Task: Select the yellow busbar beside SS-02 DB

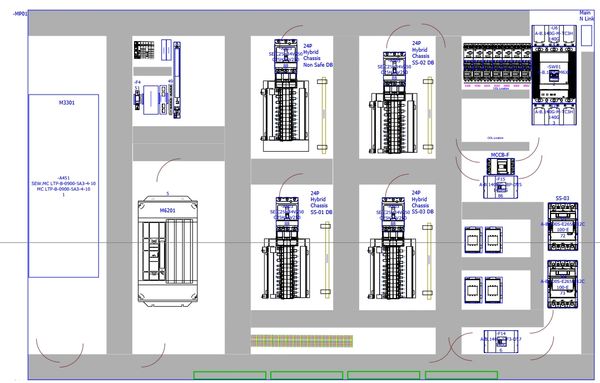Action: pyautogui.click(x=429, y=114)
